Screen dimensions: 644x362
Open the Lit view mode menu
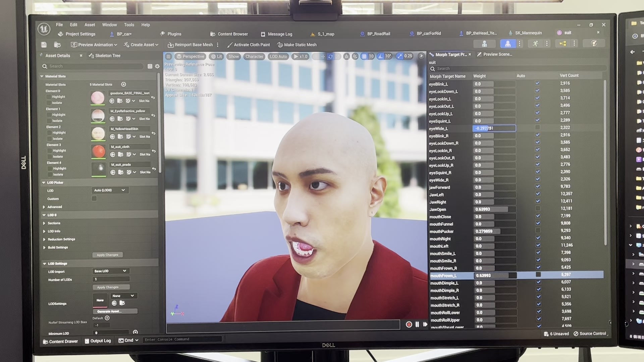(216, 56)
